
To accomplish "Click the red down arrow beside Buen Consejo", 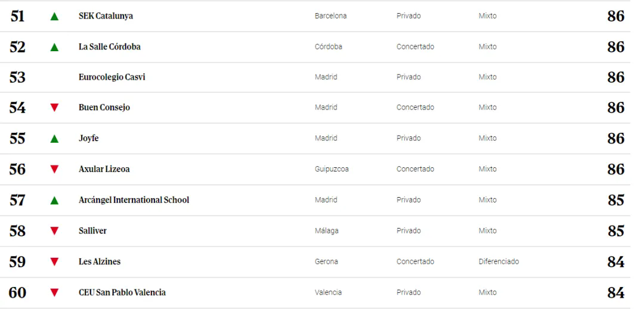I will (x=54, y=107).
